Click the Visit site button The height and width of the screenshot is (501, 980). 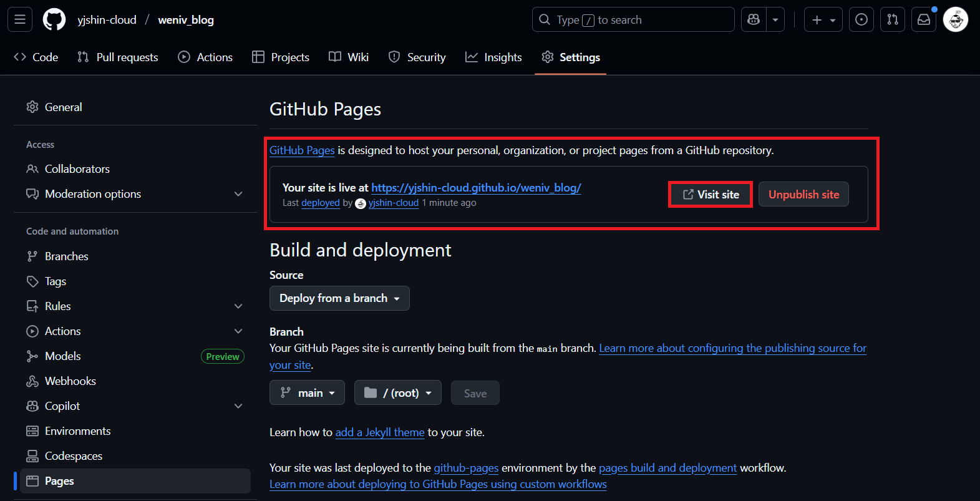(x=711, y=194)
